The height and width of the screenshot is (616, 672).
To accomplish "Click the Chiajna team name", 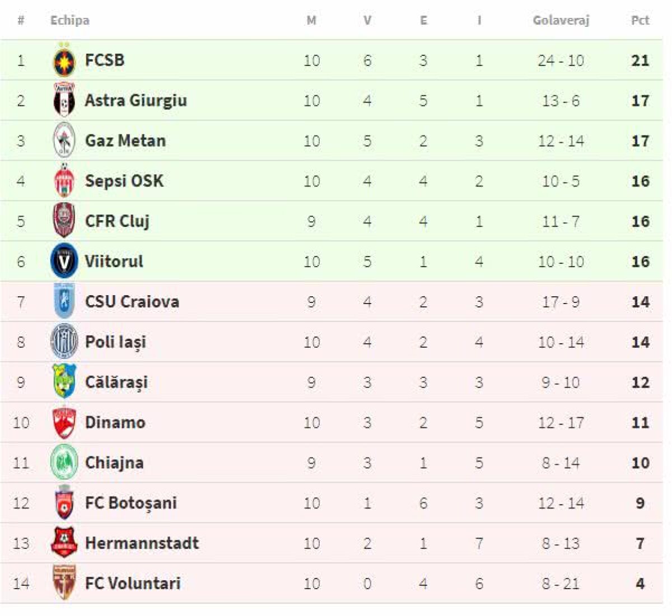I will (114, 463).
